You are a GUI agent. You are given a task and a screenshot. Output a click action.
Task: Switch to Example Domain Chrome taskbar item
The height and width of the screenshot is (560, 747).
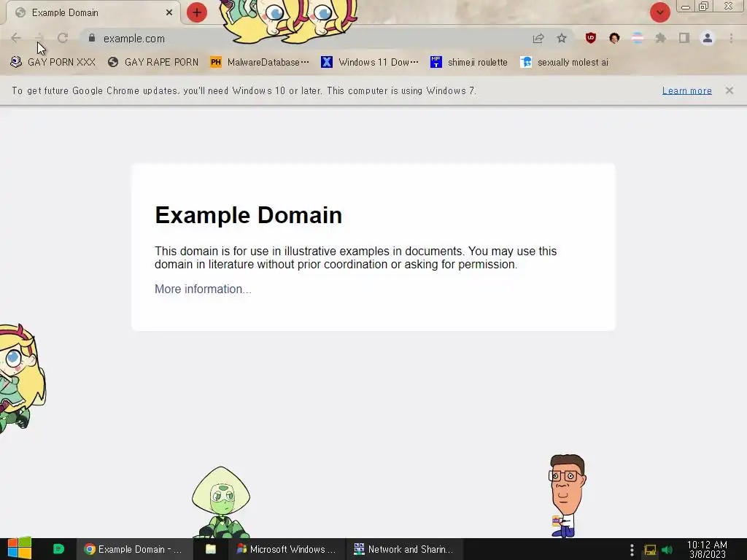click(x=134, y=549)
